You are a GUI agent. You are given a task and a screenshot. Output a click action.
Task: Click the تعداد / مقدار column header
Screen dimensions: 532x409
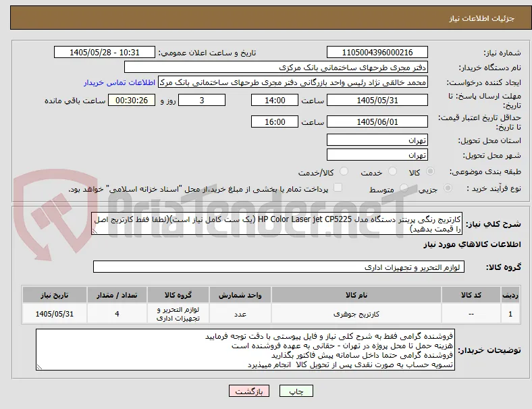[117, 295]
